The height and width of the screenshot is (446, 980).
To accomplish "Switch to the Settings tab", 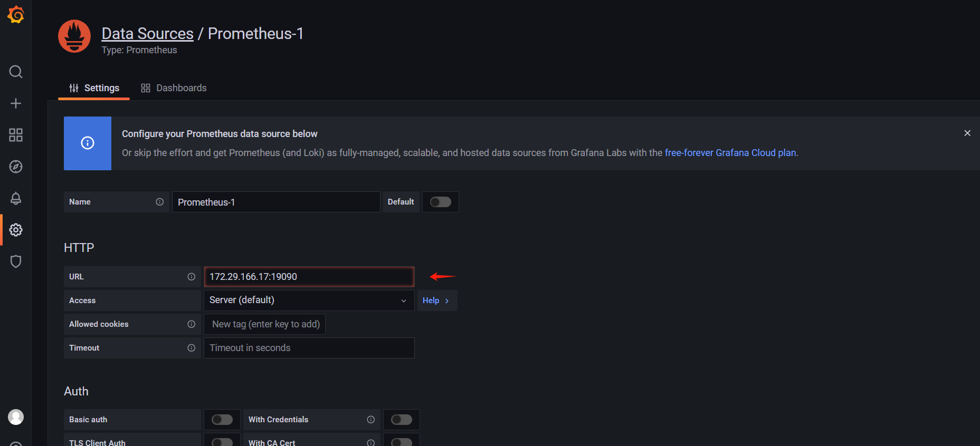I will coord(94,88).
